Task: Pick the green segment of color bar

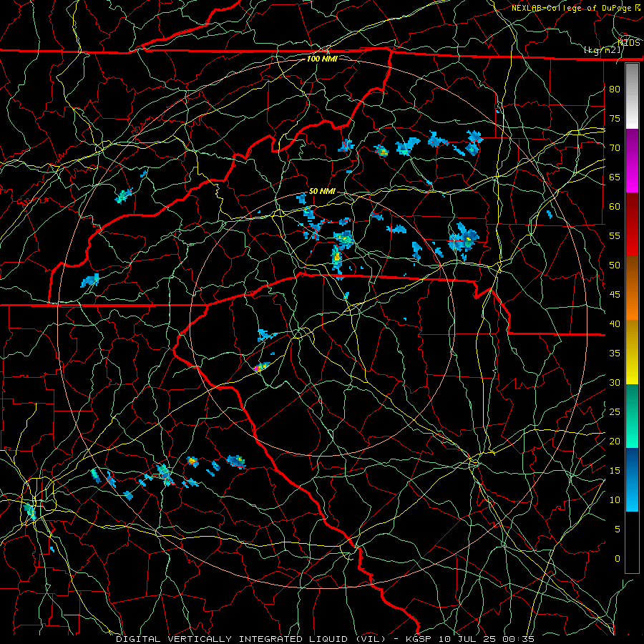Action: pos(632,416)
